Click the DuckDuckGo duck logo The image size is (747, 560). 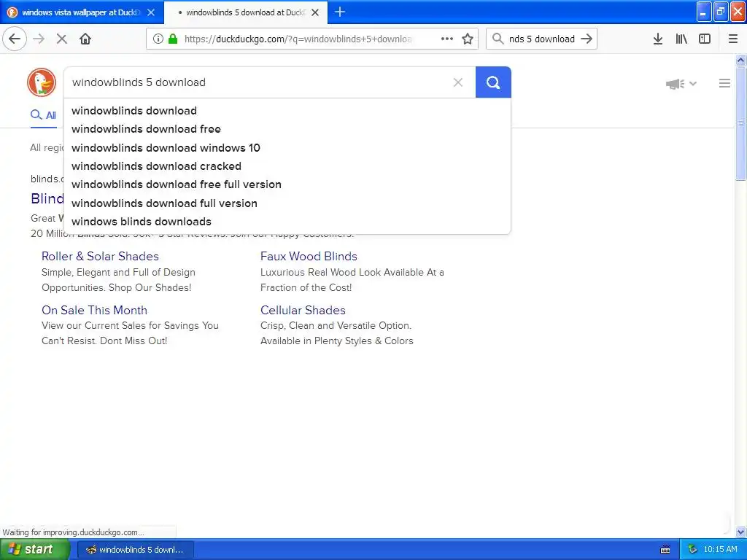[42, 82]
